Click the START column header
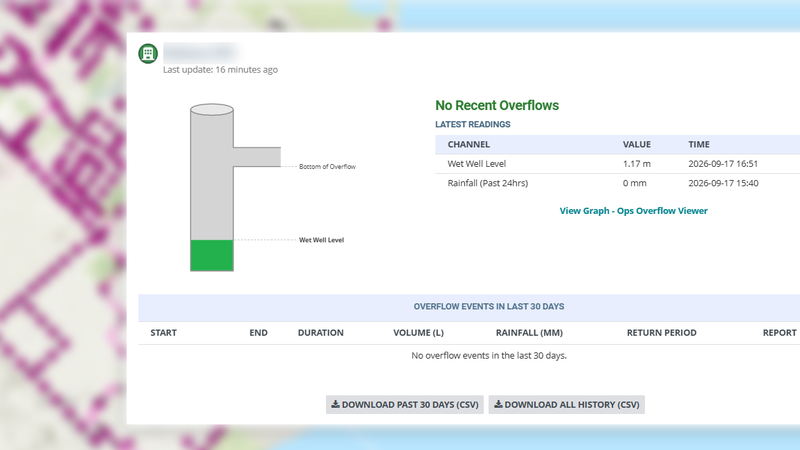800x450 pixels. (163, 333)
